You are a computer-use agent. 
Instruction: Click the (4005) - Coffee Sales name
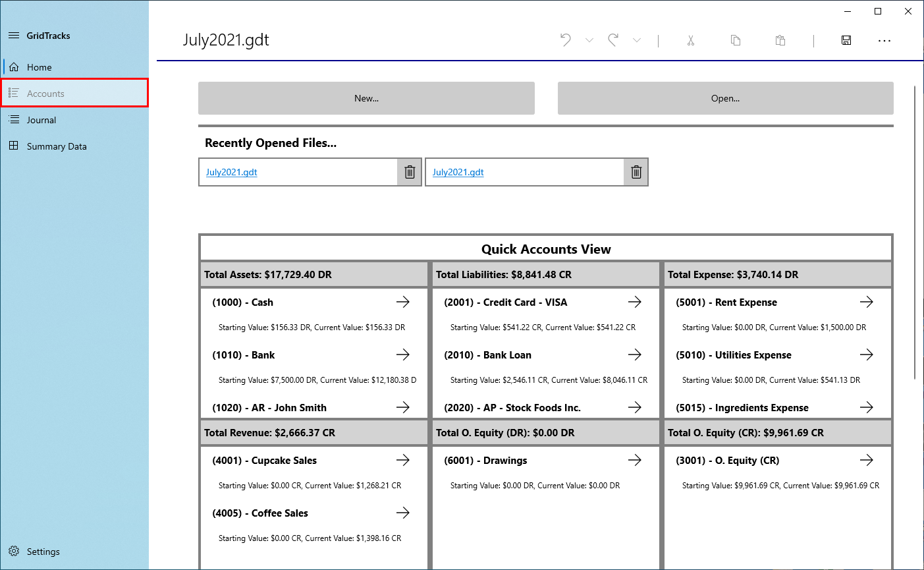260,513
